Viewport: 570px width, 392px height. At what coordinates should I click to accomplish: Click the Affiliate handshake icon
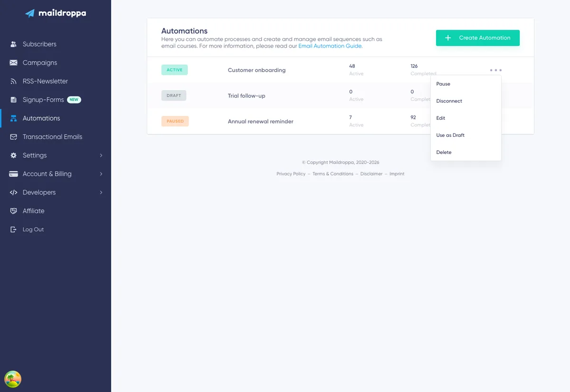[13, 211]
